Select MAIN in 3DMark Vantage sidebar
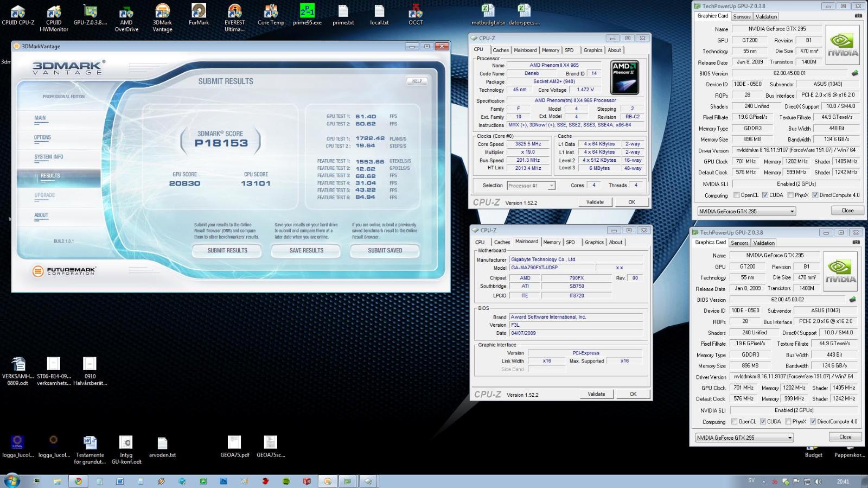Viewport: 868px width, 488px height. [40, 118]
